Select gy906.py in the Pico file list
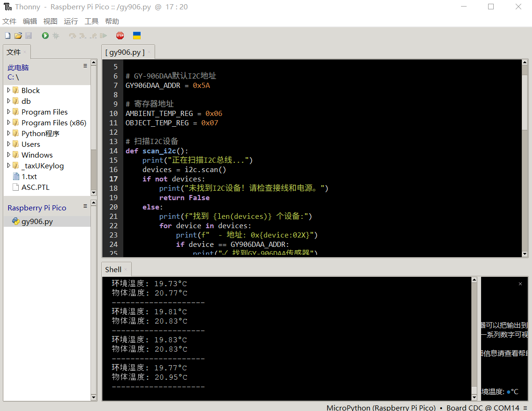 [37, 222]
